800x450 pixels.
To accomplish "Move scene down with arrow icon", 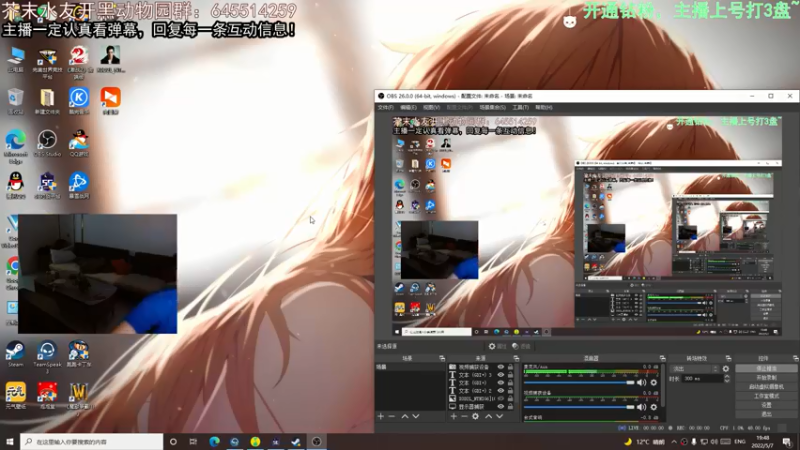I will tap(416, 416).
